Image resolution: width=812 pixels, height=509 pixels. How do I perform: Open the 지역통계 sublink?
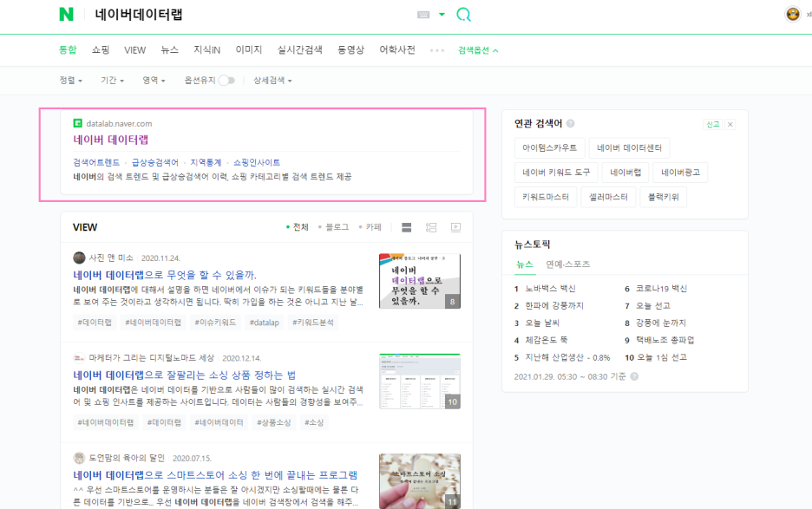coord(206,162)
